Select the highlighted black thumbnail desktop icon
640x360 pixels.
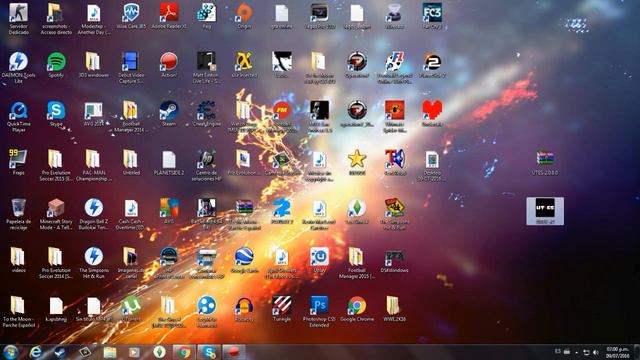545,211
